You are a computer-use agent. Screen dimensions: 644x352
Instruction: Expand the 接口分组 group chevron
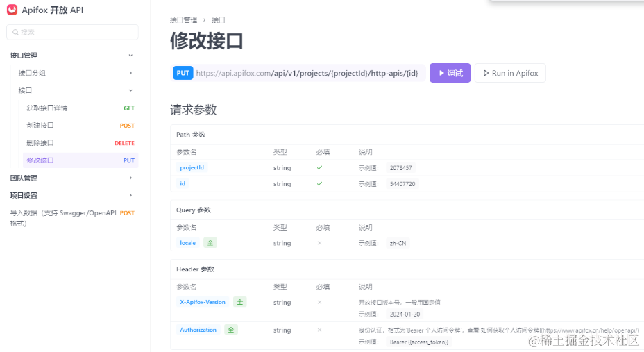[x=130, y=73]
